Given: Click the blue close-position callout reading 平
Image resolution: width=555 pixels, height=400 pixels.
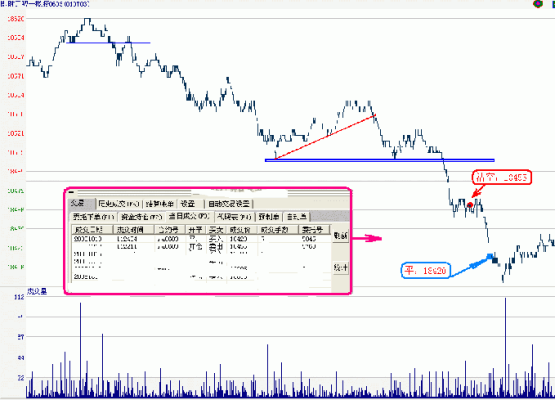Looking at the screenshot, I should [x=425, y=271].
